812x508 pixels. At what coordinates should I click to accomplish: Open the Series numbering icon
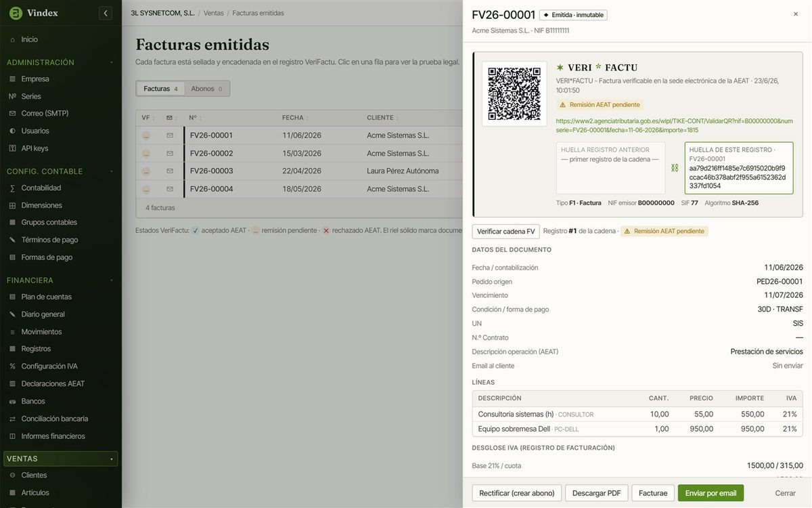point(12,97)
